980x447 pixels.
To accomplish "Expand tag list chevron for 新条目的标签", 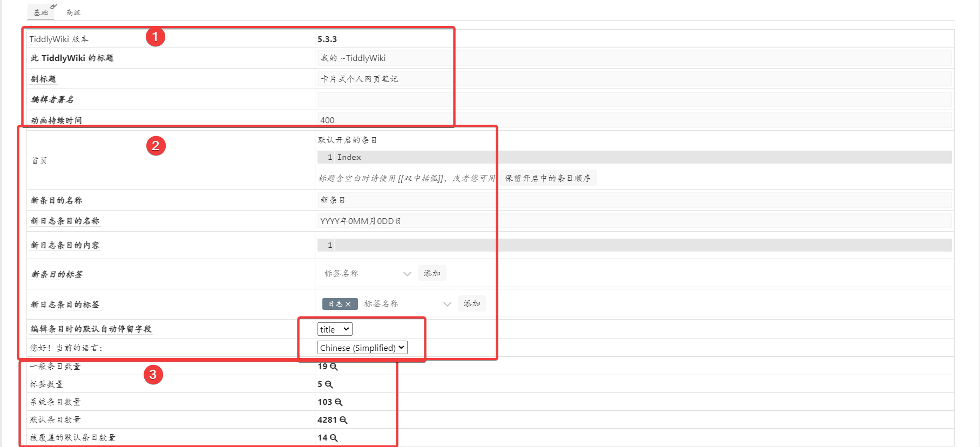I will click(x=407, y=274).
